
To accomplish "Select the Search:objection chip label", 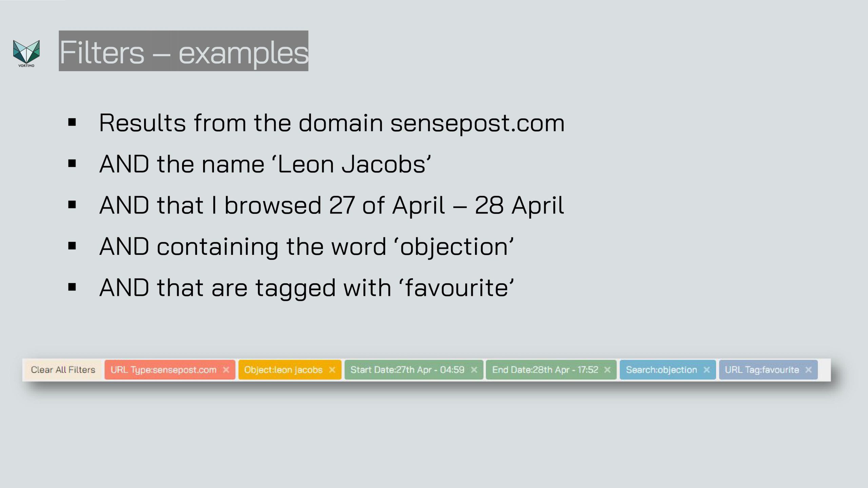I will click(662, 370).
